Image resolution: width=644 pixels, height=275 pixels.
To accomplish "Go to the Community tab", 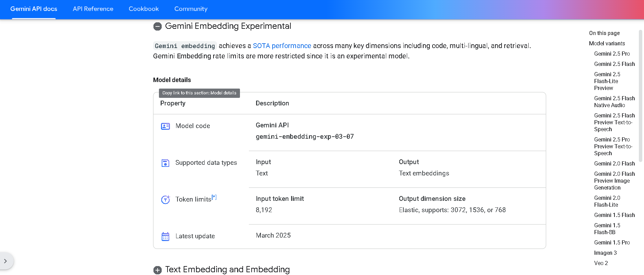I will [191, 9].
